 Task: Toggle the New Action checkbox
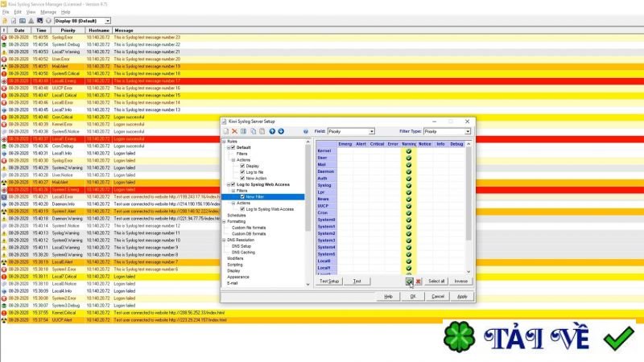point(242,178)
